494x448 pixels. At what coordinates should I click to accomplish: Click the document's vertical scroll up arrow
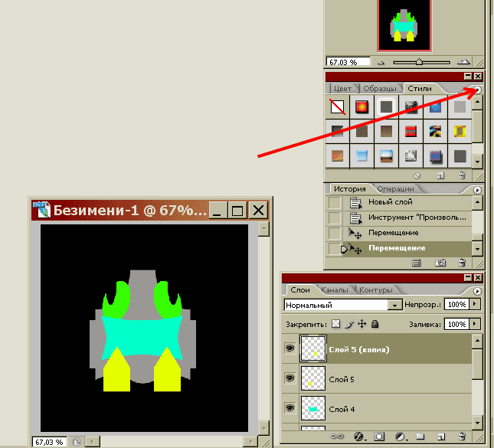[x=263, y=228]
